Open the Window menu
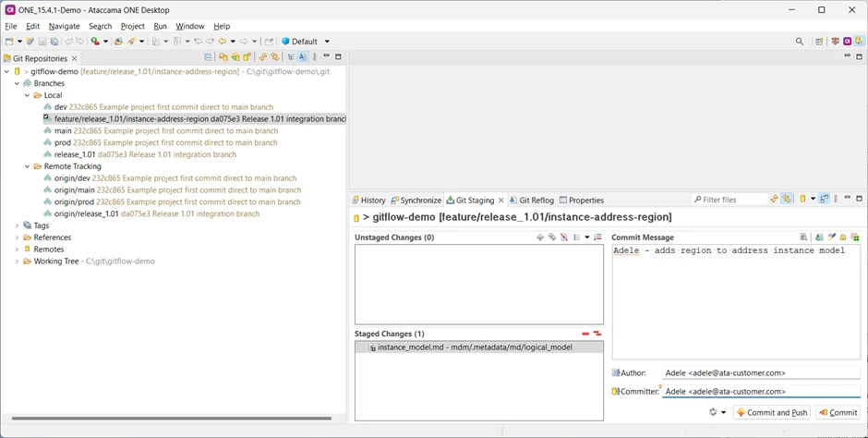868x438 pixels. pos(190,26)
